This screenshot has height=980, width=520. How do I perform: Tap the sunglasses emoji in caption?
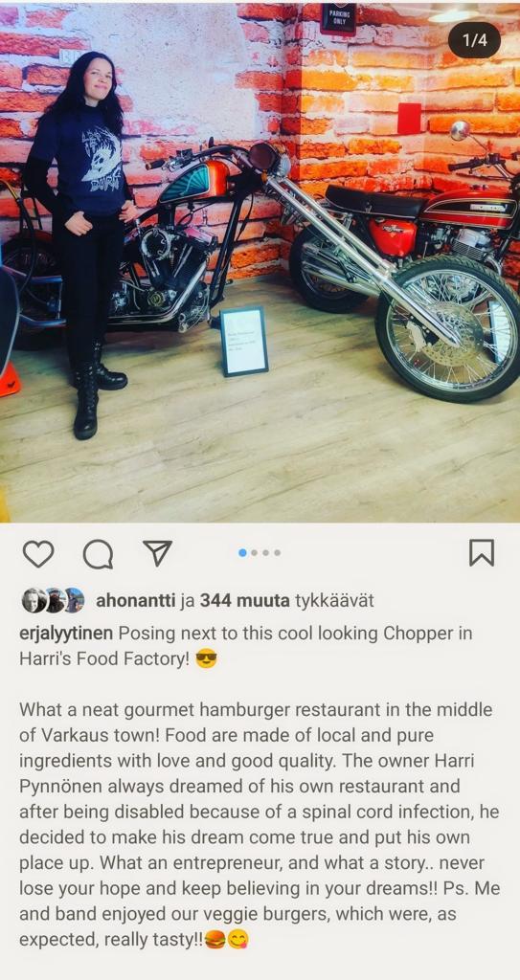pyautogui.click(x=206, y=659)
